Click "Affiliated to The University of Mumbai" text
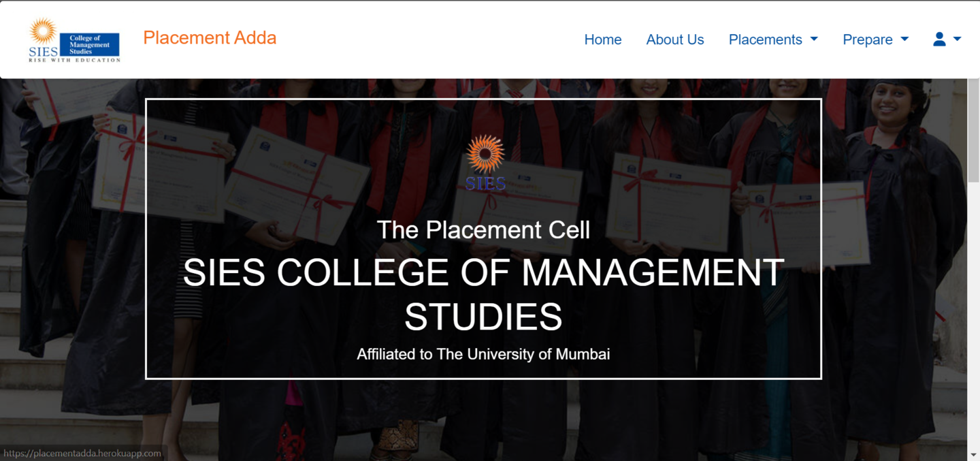Image resolution: width=980 pixels, height=461 pixels. [x=483, y=354]
